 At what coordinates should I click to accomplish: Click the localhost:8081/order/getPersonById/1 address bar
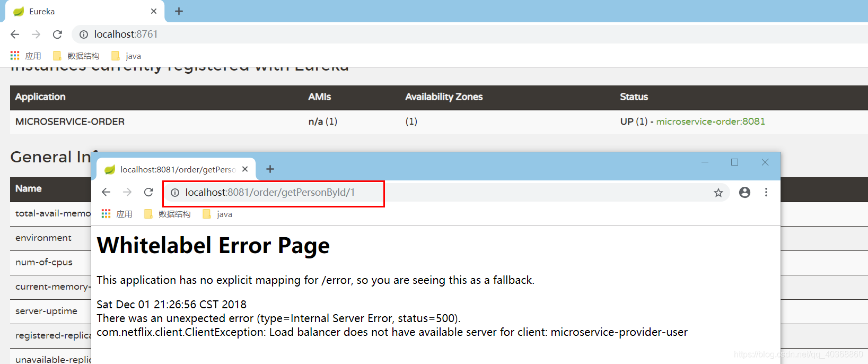pos(445,193)
